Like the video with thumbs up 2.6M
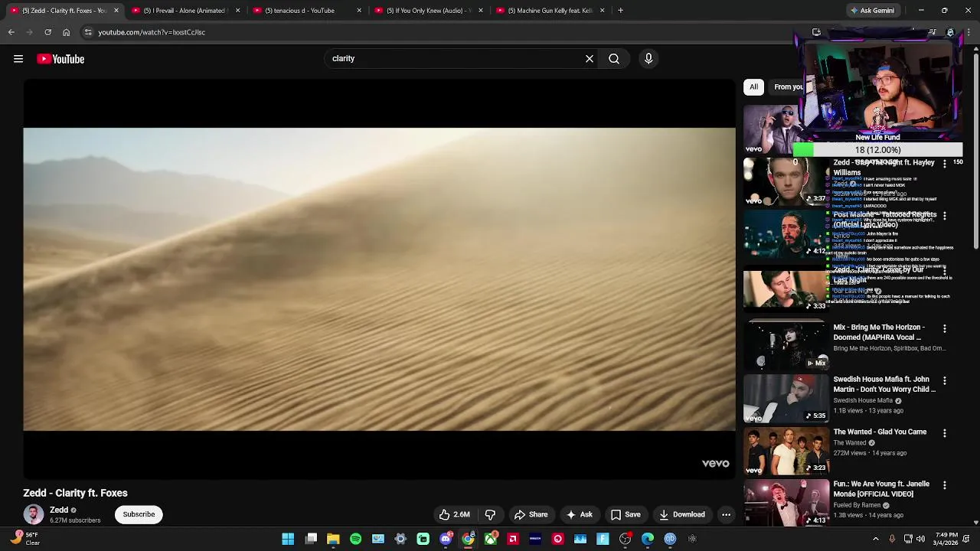 coord(454,514)
